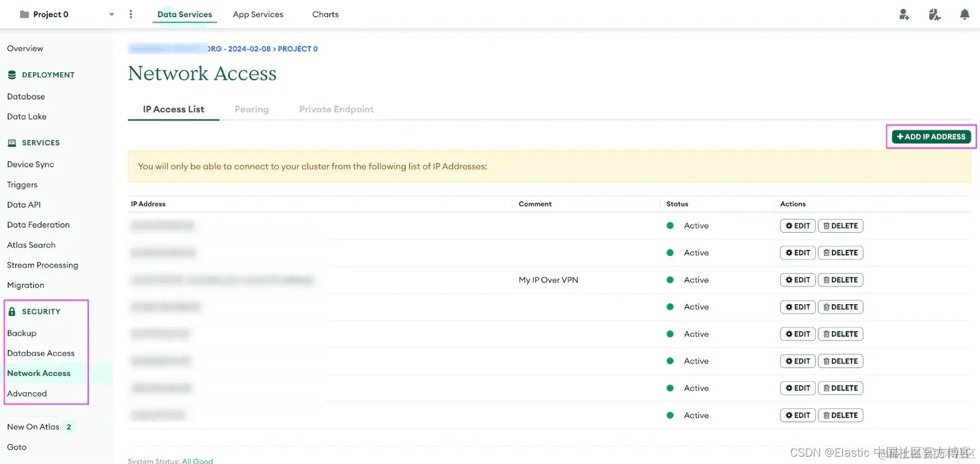The image size is (980, 464).
Task: Switch to the App Services tab
Action: [258, 14]
